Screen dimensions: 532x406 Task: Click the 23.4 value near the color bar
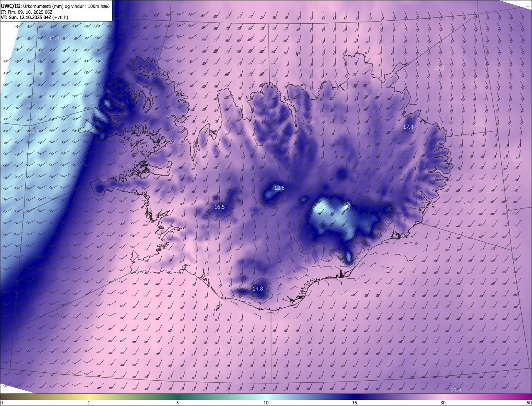point(456,390)
